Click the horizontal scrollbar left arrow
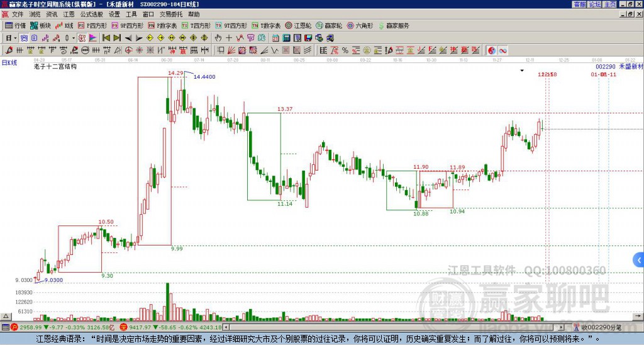The width and height of the screenshot is (644, 345). tap(226, 327)
